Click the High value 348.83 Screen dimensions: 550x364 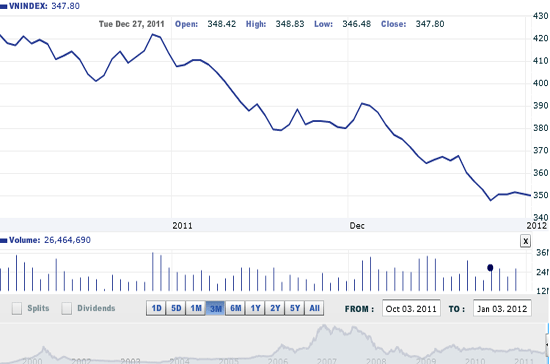(290, 24)
